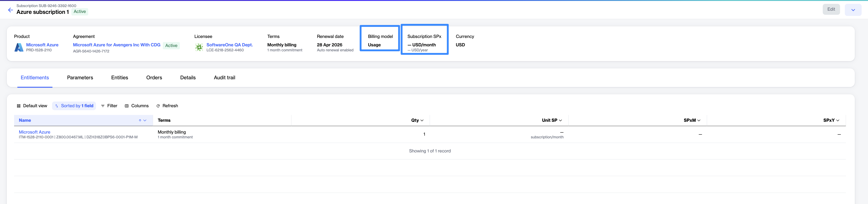Click the SoftwareOne QA Dept. licensee avatar
The width and height of the screenshot is (868, 204).
[x=199, y=47]
